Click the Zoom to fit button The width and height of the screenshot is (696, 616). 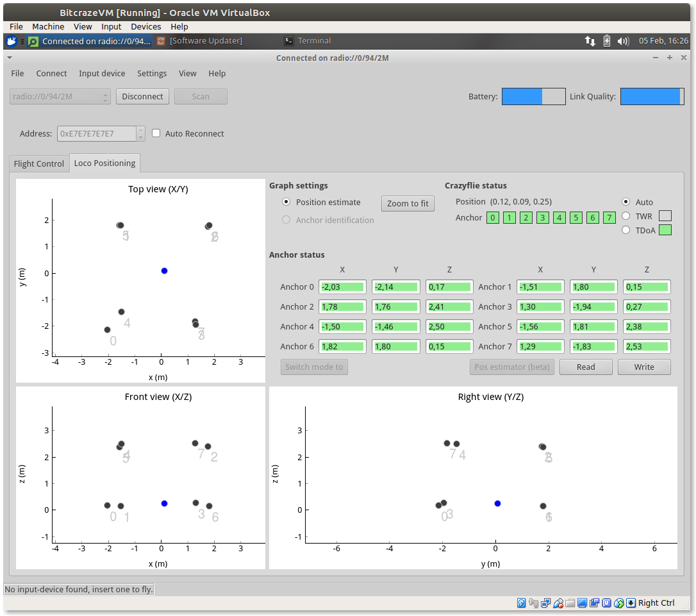(408, 203)
